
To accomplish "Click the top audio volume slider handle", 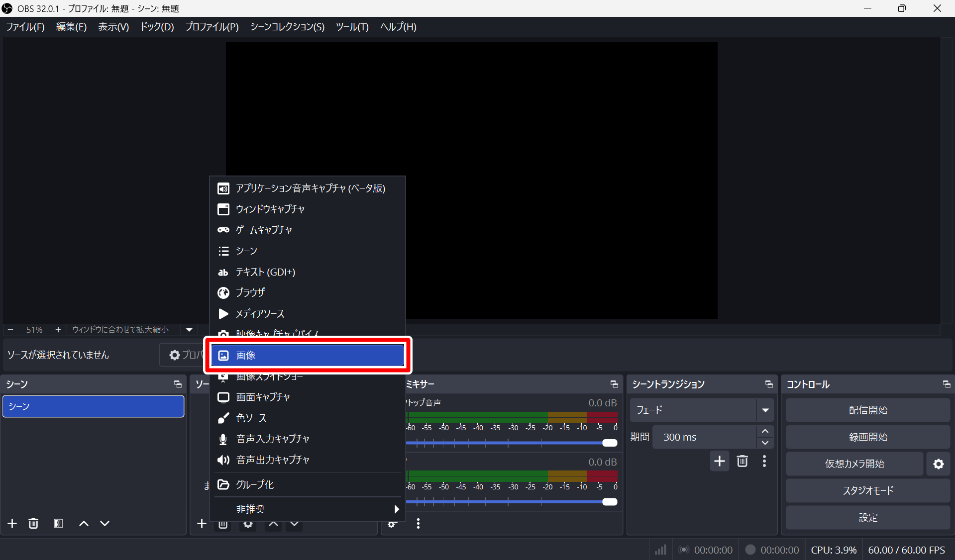I will click(610, 443).
